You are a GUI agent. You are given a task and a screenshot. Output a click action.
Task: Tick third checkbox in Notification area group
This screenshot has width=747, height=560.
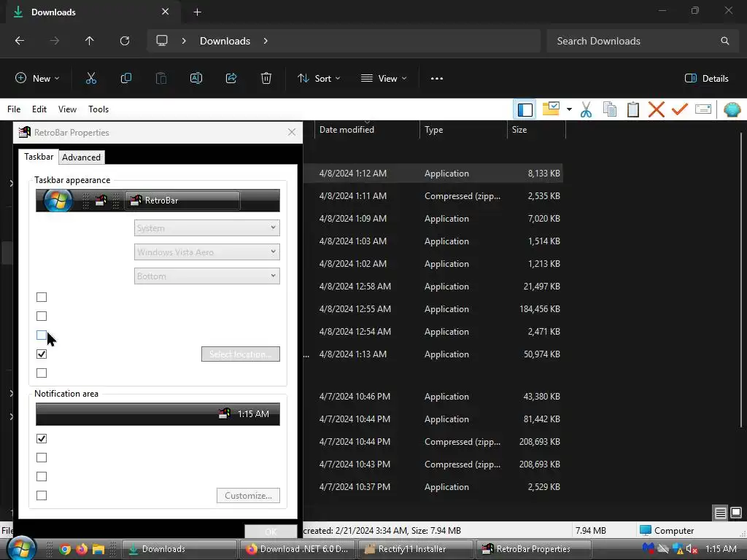point(42,477)
